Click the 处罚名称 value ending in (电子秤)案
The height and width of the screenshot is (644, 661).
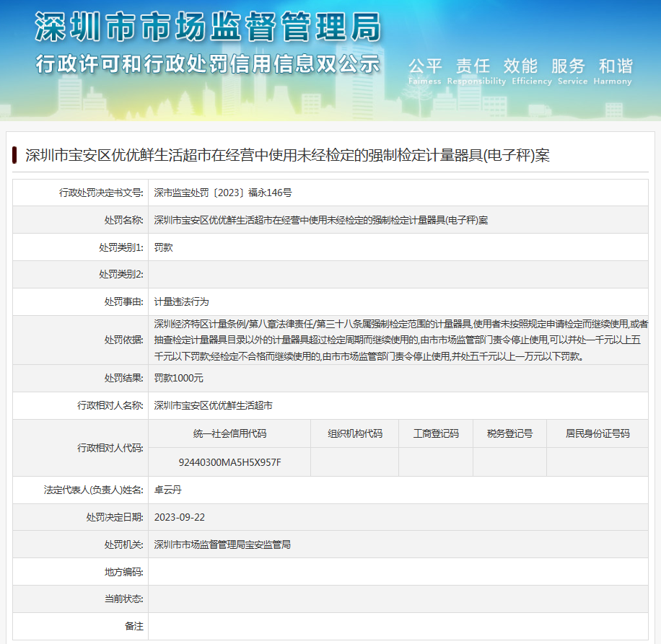(x=321, y=220)
